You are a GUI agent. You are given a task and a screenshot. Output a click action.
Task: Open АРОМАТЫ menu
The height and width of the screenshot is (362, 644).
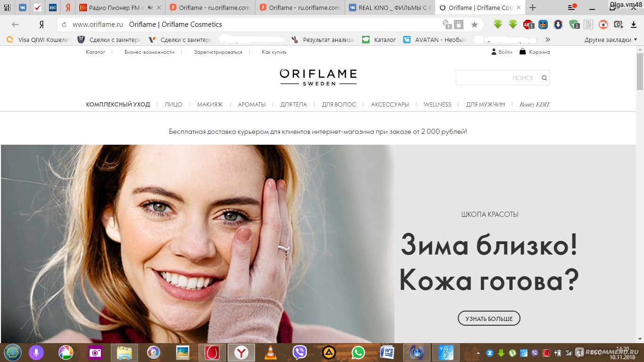(x=252, y=105)
